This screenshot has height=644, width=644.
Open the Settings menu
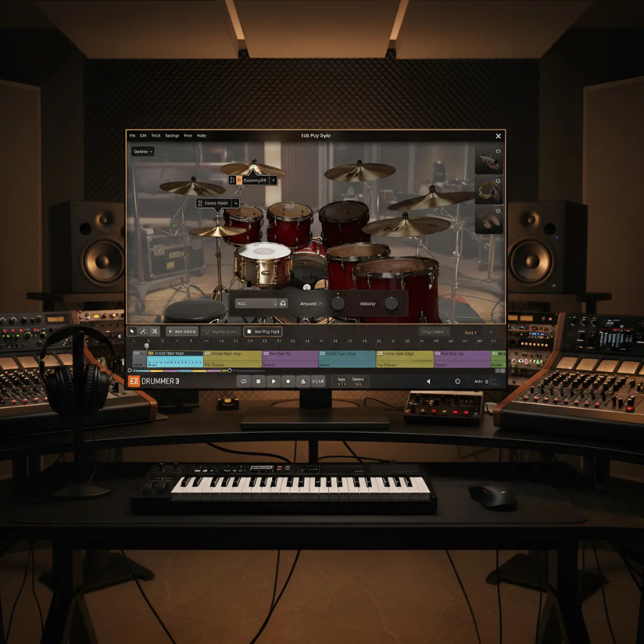click(172, 135)
